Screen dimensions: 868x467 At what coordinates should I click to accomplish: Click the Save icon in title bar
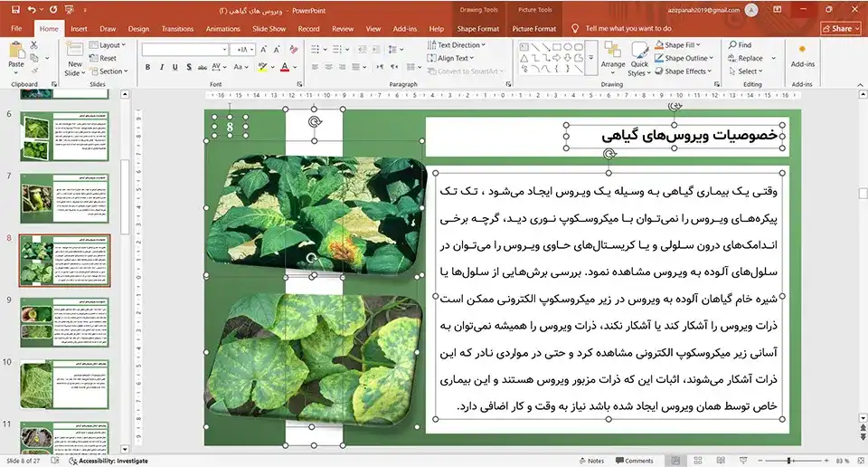pos(15,10)
